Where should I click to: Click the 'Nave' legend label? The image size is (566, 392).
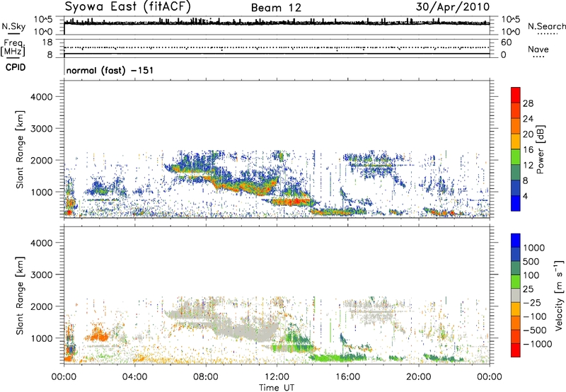[x=538, y=49]
